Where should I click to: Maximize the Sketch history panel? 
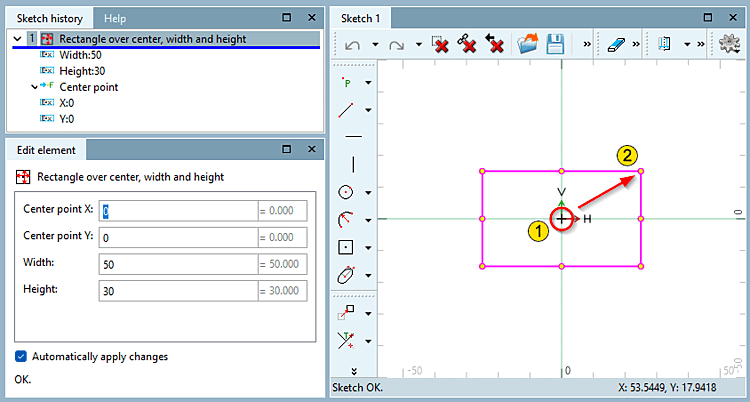(287, 18)
